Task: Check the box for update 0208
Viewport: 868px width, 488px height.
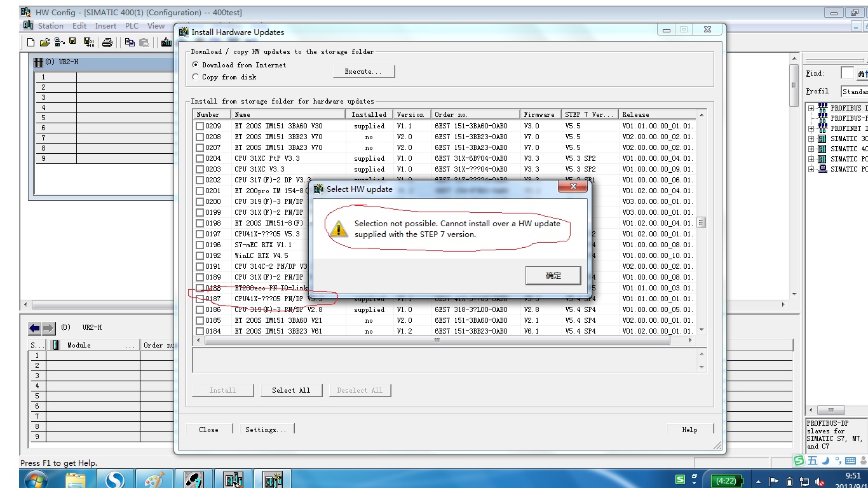Action: pos(200,137)
